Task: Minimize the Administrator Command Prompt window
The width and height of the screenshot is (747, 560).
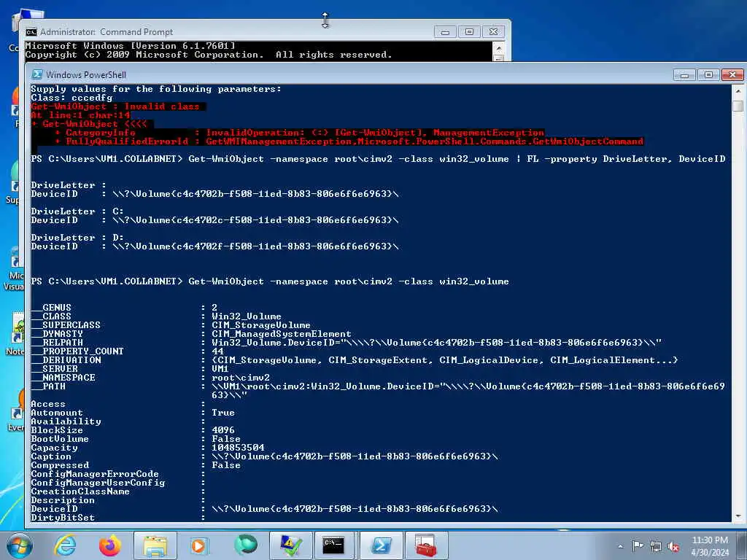Action: point(446,32)
